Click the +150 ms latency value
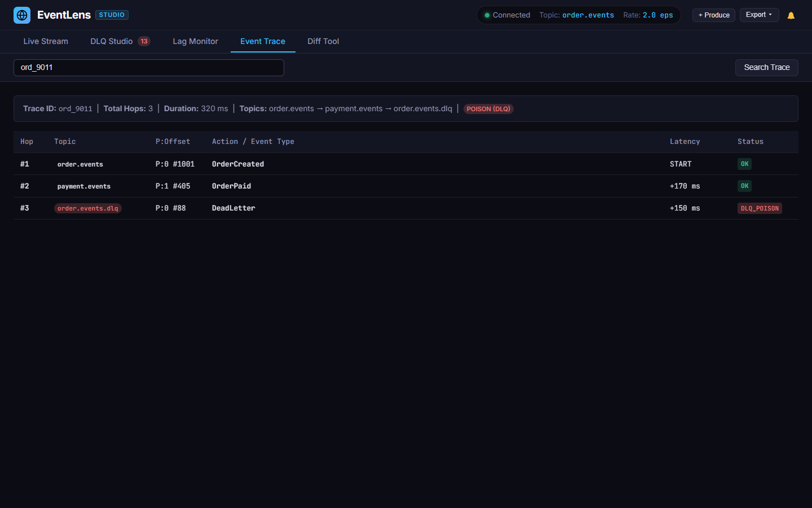Image resolution: width=812 pixels, height=508 pixels. (685, 208)
